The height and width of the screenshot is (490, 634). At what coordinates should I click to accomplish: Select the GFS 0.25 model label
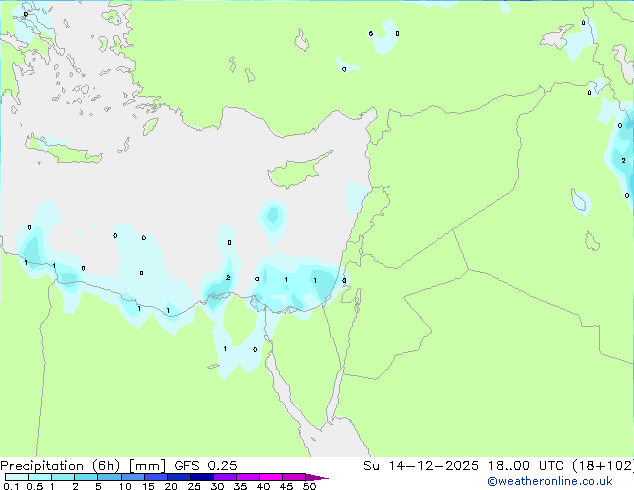click(206, 466)
